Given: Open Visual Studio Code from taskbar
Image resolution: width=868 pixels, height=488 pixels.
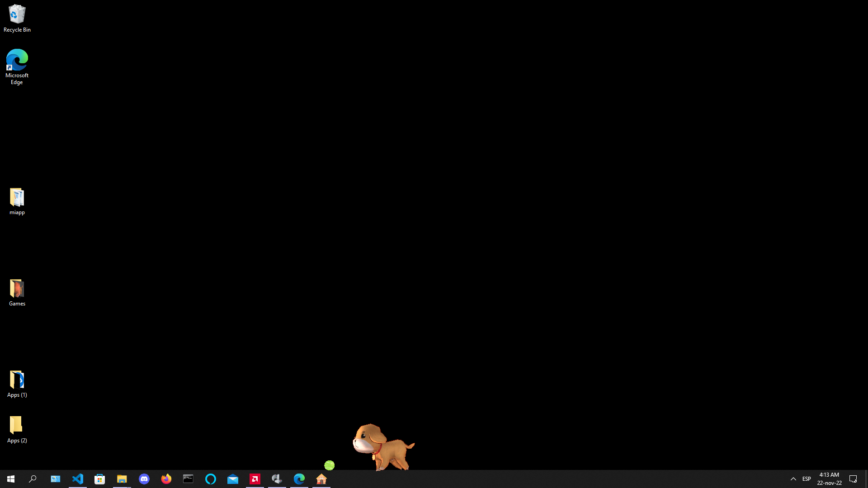Looking at the screenshot, I should (78, 479).
